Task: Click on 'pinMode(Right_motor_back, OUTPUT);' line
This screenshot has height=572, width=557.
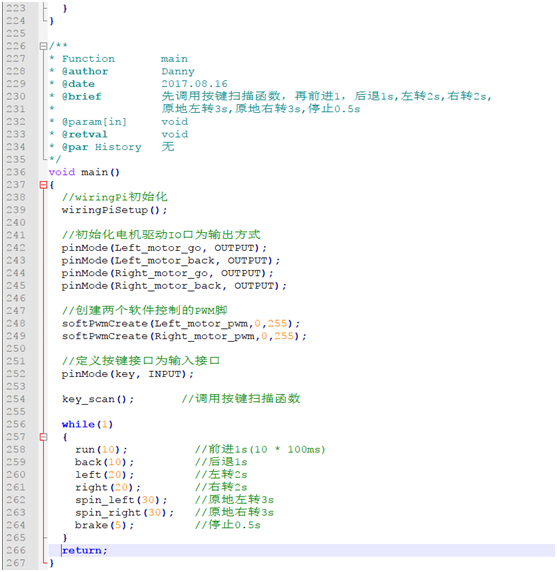Action: [174, 286]
